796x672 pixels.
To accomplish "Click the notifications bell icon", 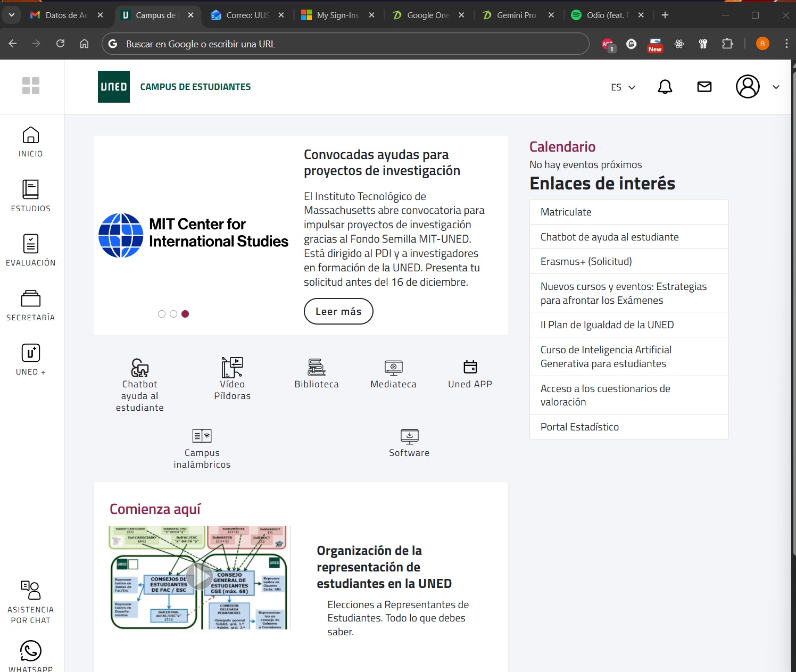I will (x=665, y=87).
